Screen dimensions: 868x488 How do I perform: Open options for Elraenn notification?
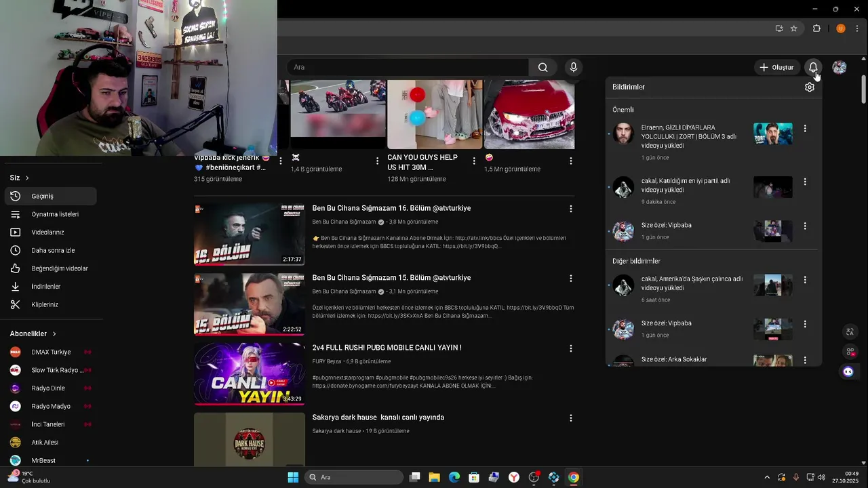pos(805,128)
